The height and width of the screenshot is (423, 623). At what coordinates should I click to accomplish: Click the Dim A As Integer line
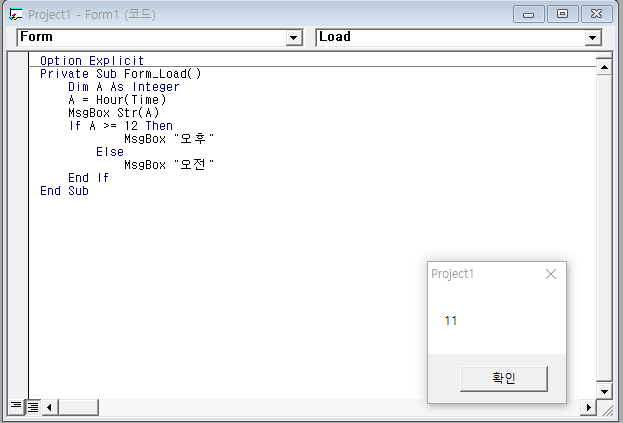click(x=124, y=87)
